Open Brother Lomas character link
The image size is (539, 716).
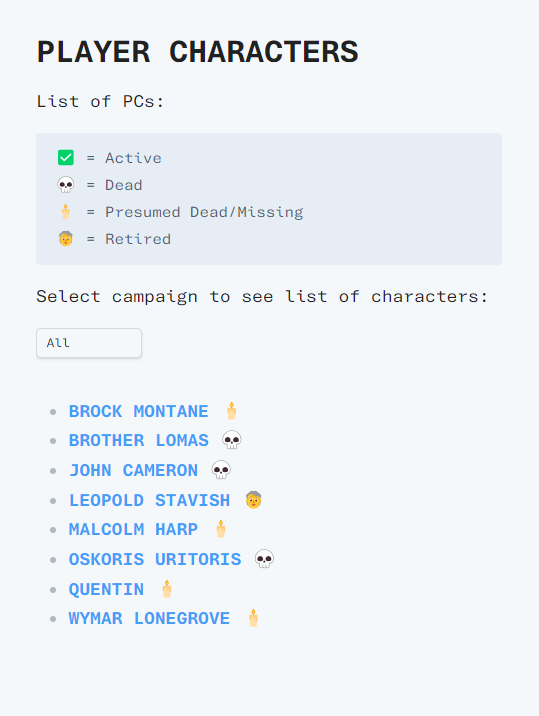138,441
